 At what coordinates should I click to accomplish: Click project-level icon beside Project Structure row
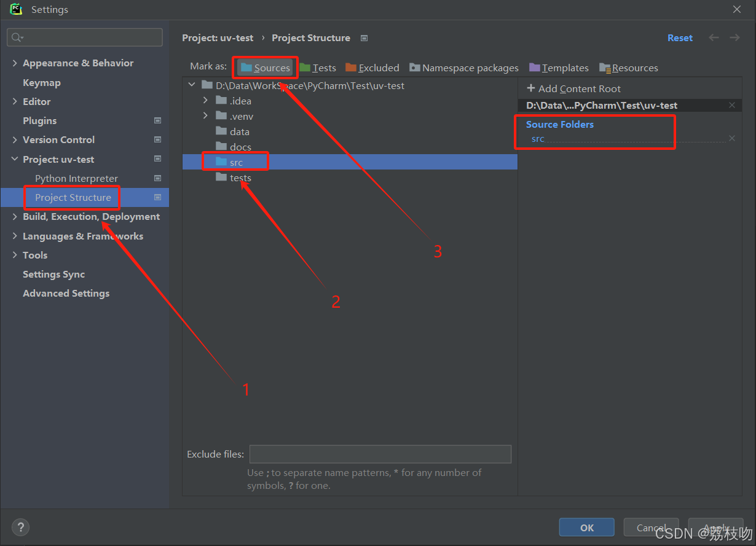(x=157, y=197)
